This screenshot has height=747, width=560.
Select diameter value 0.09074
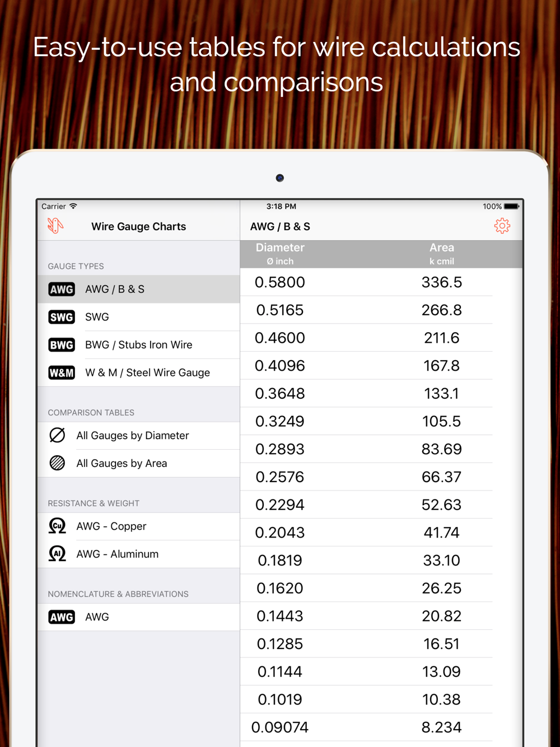[280, 727]
